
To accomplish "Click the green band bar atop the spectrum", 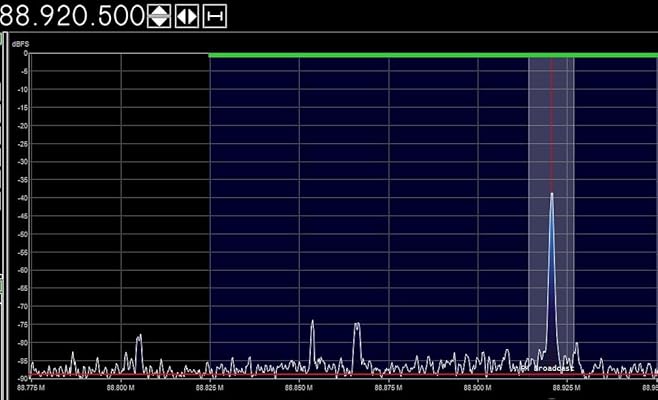I will click(433, 55).
